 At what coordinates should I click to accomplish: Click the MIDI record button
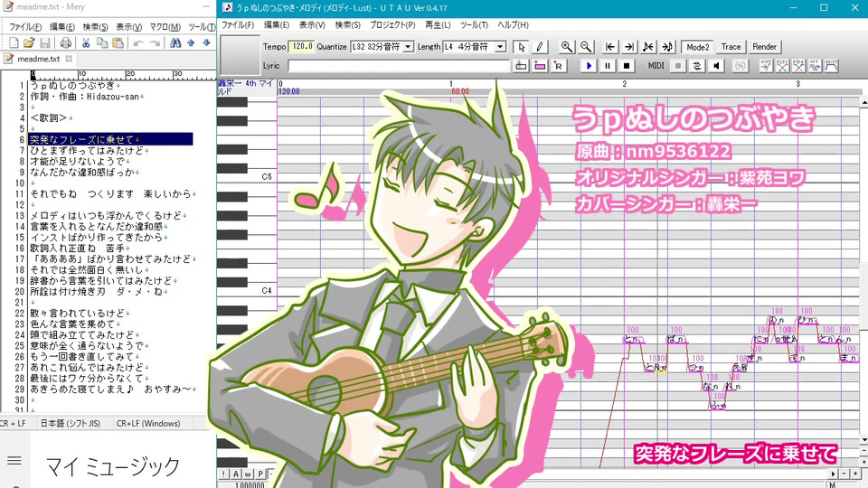(677, 66)
